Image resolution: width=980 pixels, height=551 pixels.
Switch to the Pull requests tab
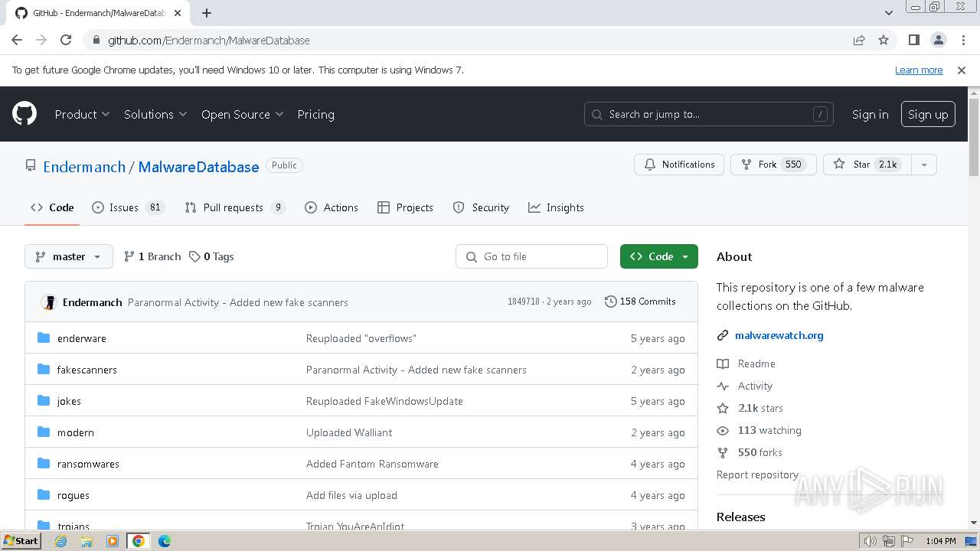pyautogui.click(x=233, y=207)
